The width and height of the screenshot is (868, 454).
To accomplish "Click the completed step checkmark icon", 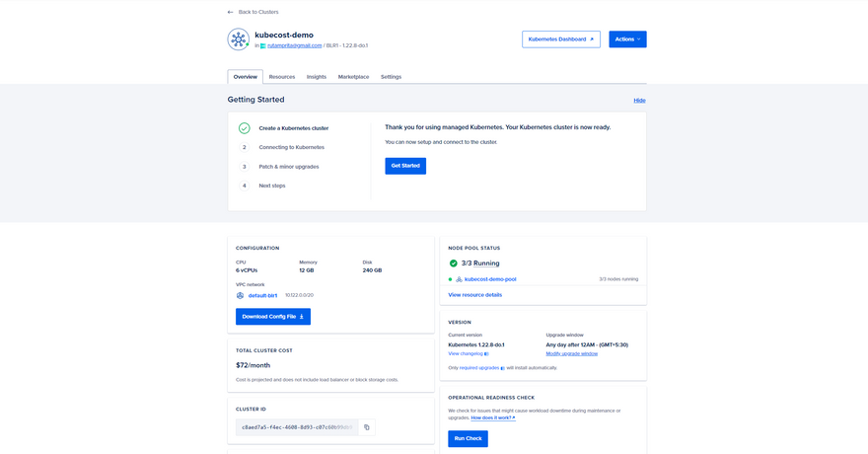I will pos(245,128).
